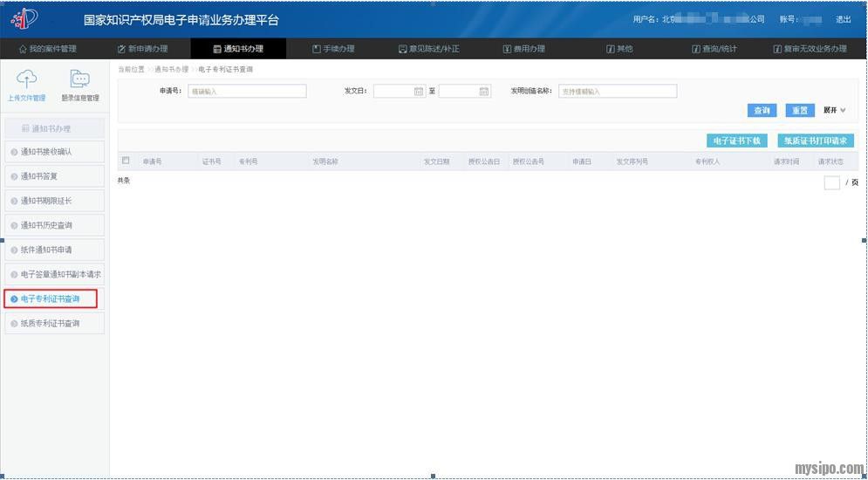Click the bullet icon beside 通知书接收确认

pyautogui.click(x=14, y=152)
